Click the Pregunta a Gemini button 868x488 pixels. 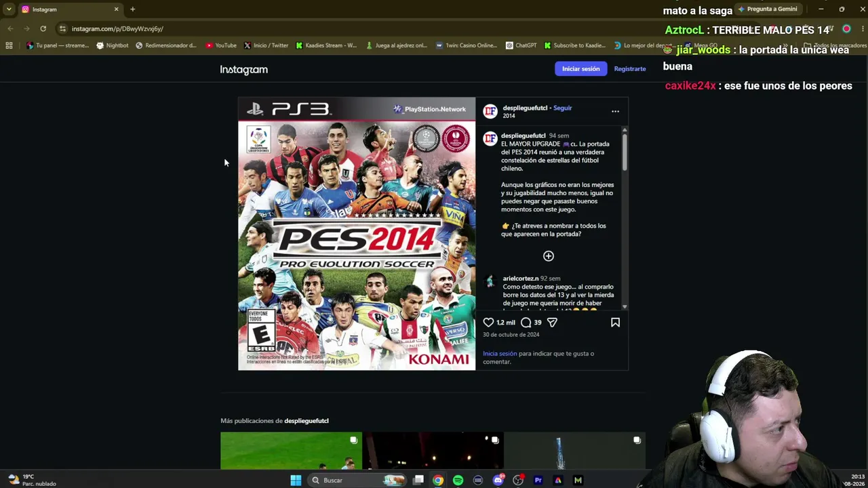767,9
